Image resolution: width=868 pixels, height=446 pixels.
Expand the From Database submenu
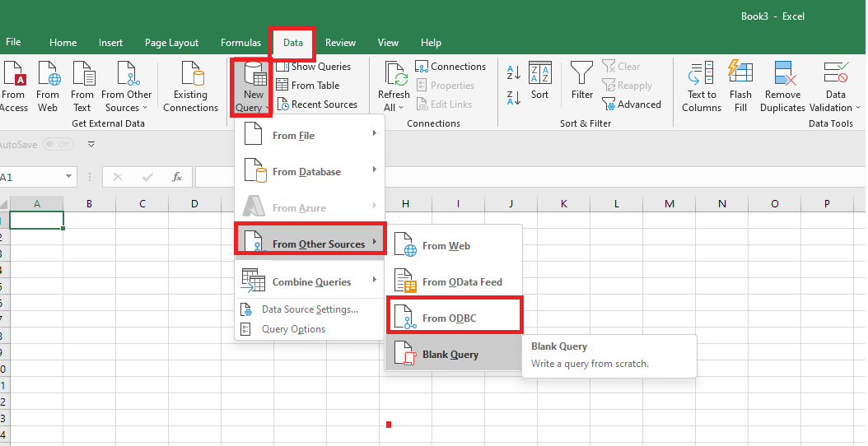tap(310, 171)
